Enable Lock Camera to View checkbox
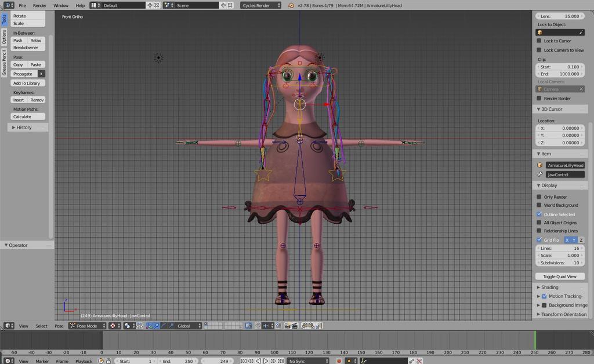 click(x=539, y=50)
